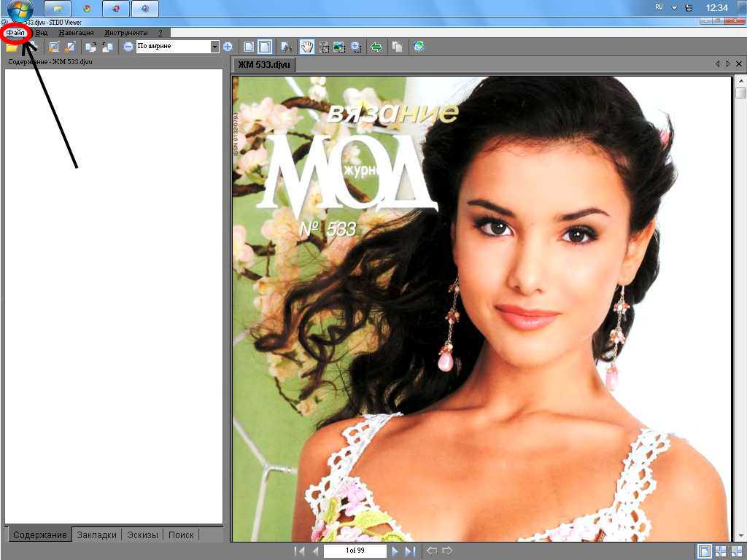Click the zoom out minus icon
The height and width of the screenshot is (560, 747).
click(x=128, y=47)
